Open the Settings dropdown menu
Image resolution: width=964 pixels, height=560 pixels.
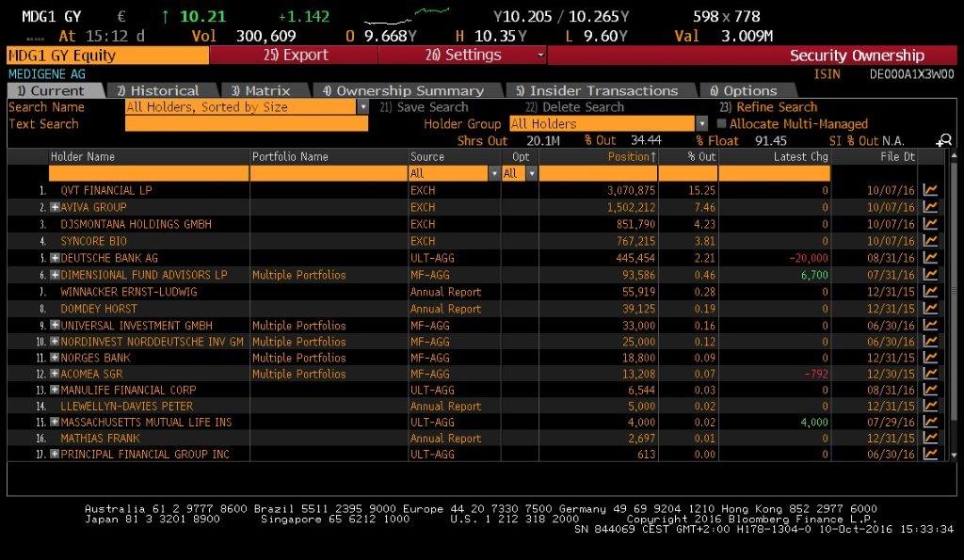[462, 55]
